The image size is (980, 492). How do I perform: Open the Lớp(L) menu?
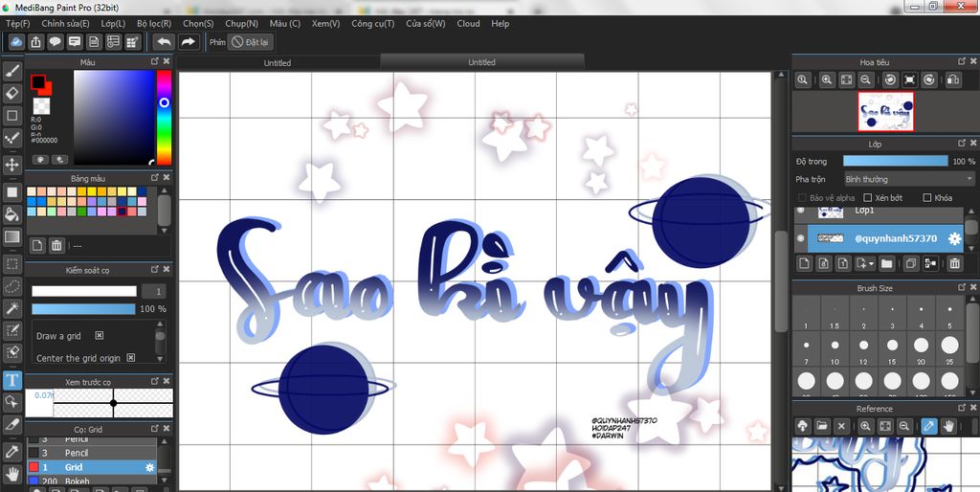click(113, 23)
